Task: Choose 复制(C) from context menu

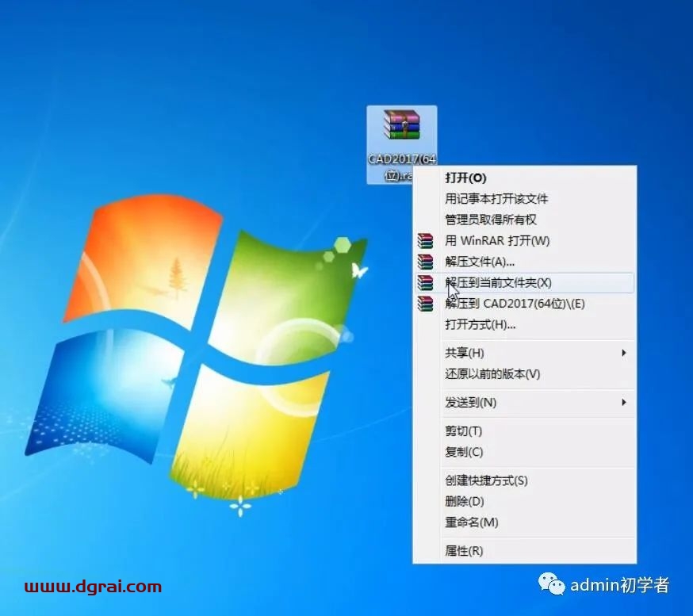Action: (524, 452)
